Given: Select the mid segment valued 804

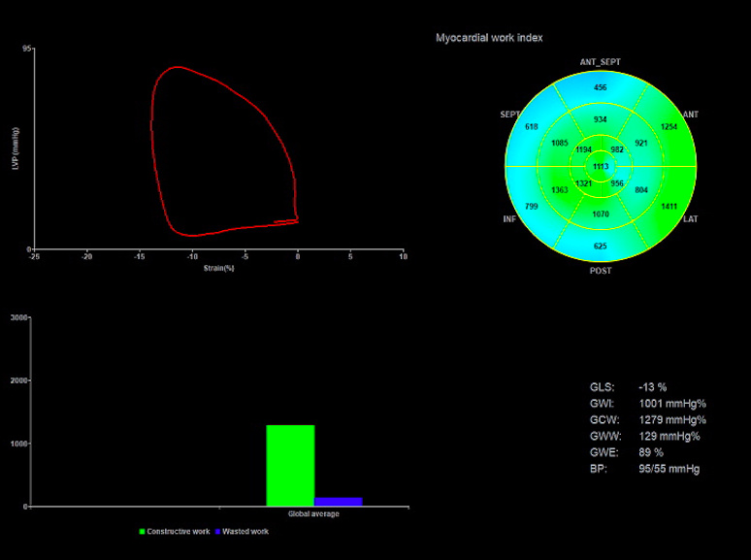Looking at the screenshot, I should pyautogui.click(x=641, y=190).
